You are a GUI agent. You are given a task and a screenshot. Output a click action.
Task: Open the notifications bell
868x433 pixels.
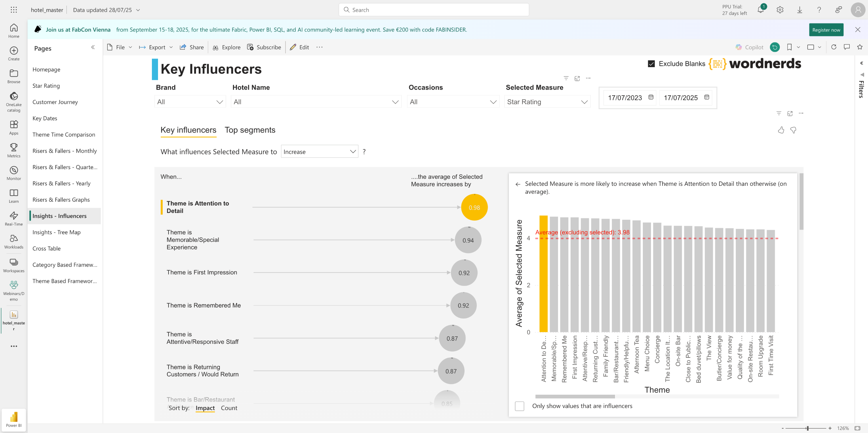point(761,10)
